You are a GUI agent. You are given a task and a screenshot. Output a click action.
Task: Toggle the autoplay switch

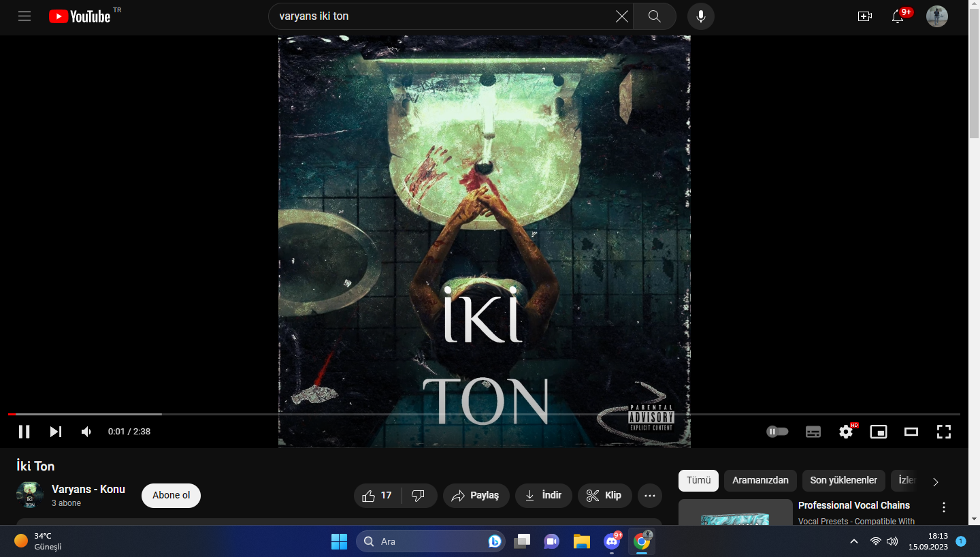click(777, 432)
